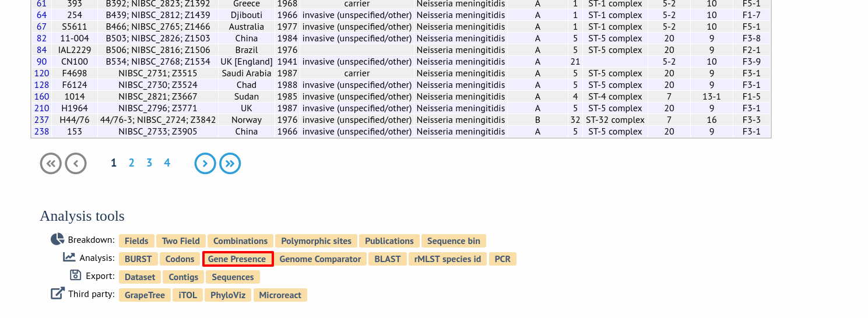Export the Dataset
Viewport: 868px width, 318px height.
pyautogui.click(x=140, y=277)
